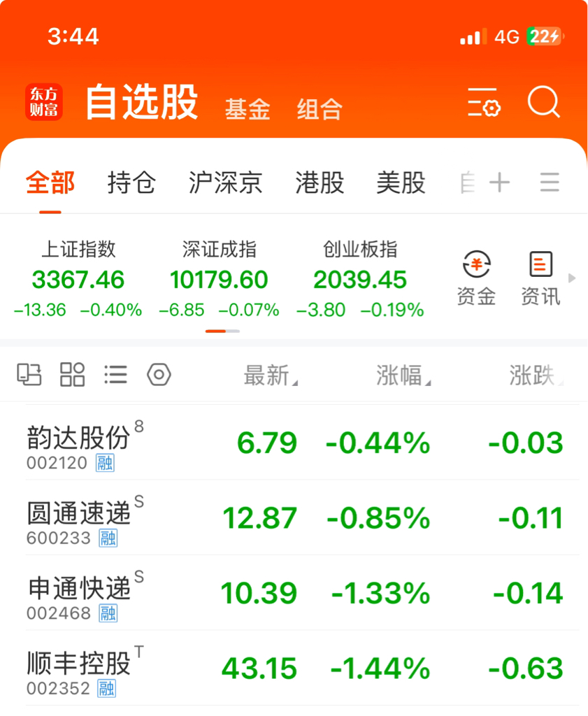Tap the 12.87 latest price

coord(260,518)
